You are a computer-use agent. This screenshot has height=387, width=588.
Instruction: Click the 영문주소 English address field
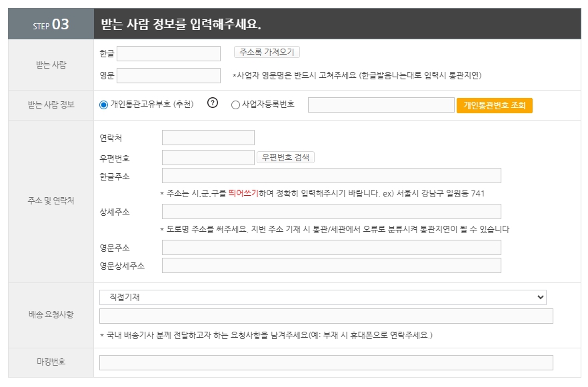331,248
